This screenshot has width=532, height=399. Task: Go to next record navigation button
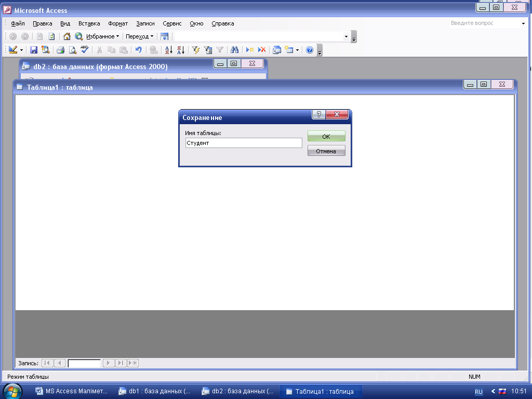pos(108,363)
